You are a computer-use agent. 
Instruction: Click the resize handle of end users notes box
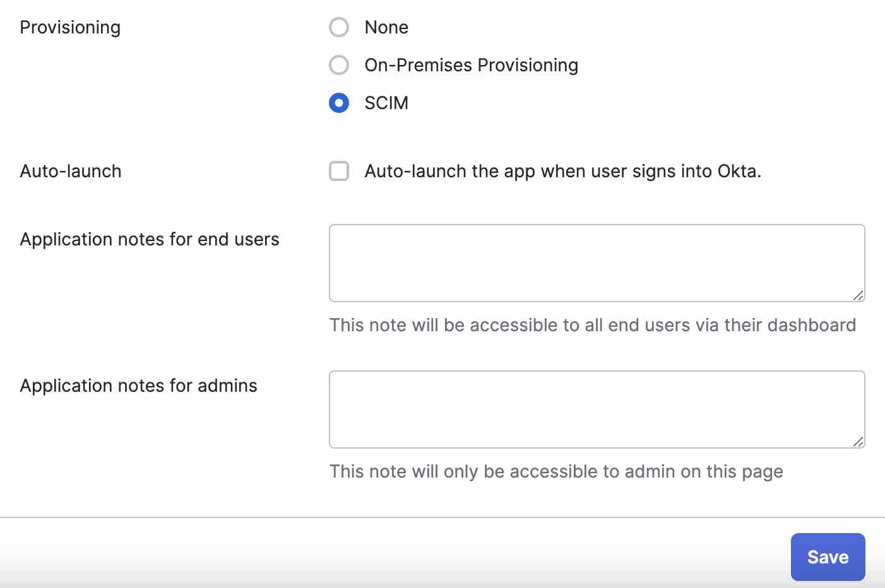[858, 295]
